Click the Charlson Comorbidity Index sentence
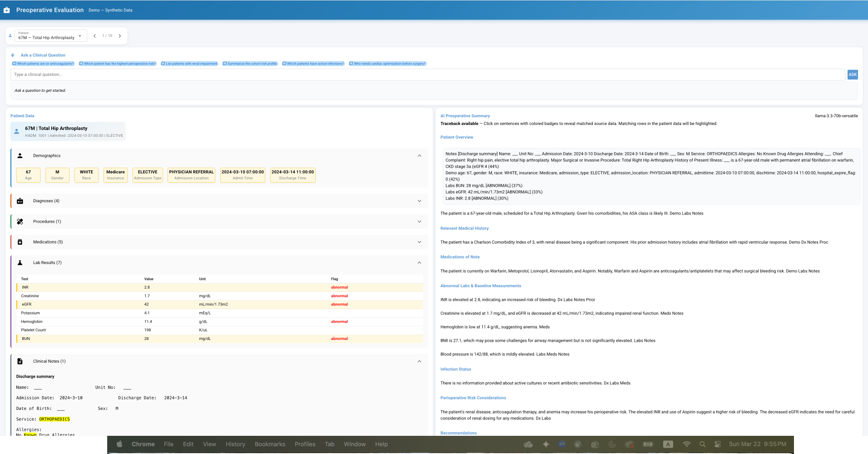The width and height of the screenshot is (868, 454). coord(535,242)
